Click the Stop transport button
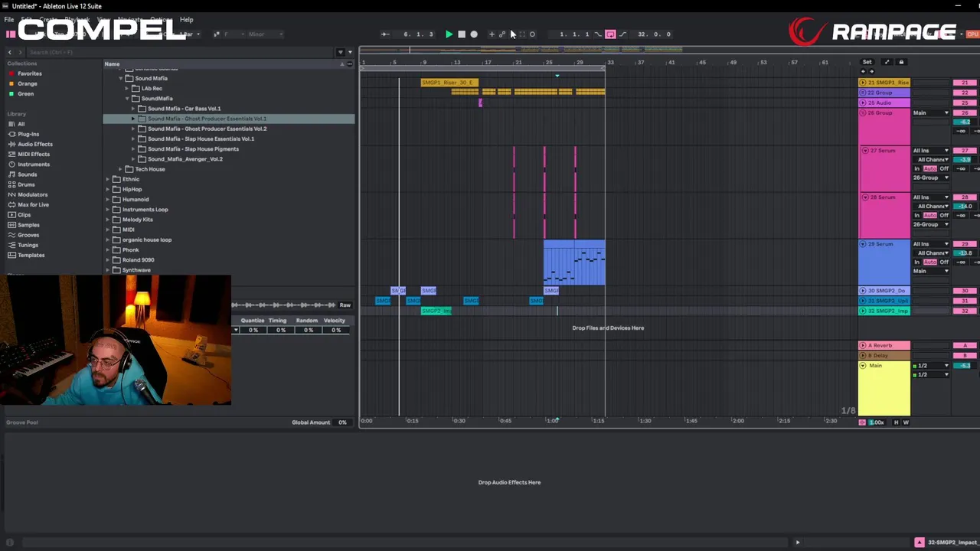The image size is (980, 551). [461, 34]
